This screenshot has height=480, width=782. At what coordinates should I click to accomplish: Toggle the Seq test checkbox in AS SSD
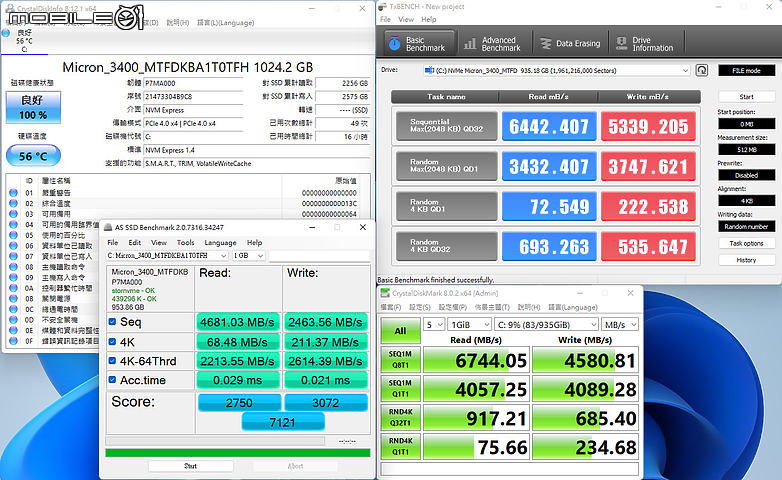coord(112,322)
